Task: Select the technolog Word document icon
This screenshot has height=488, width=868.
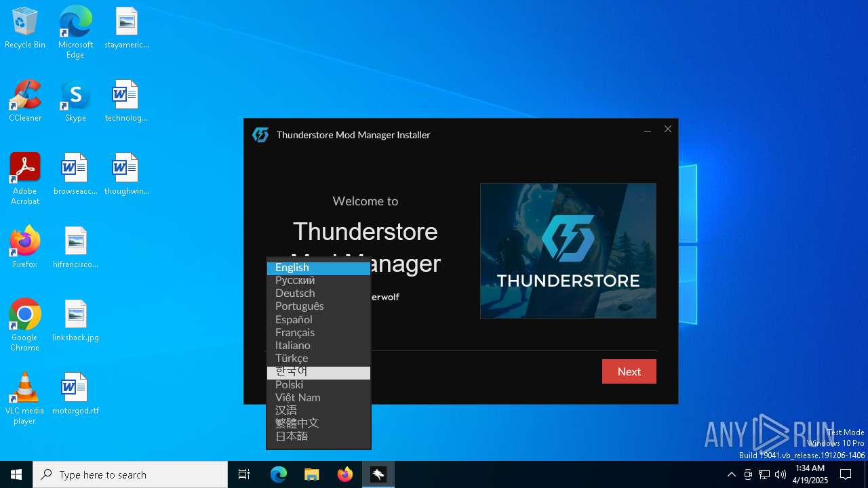Action: point(126,102)
